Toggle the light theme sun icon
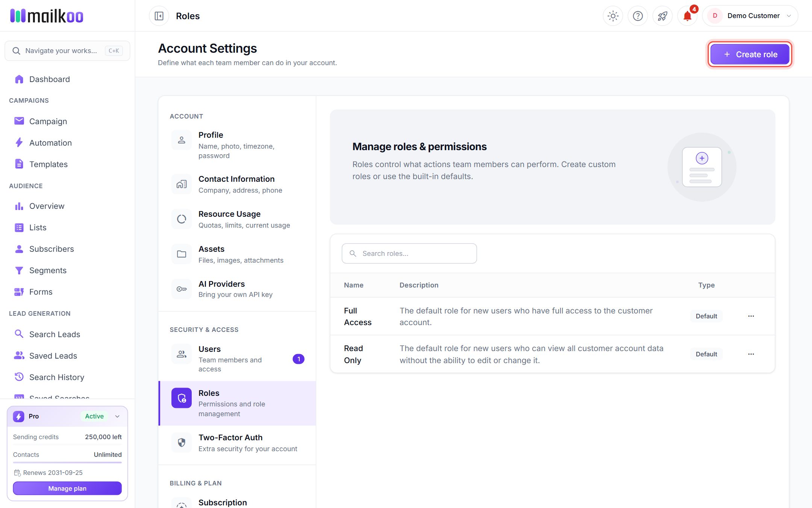This screenshot has height=508, width=812. (613, 16)
